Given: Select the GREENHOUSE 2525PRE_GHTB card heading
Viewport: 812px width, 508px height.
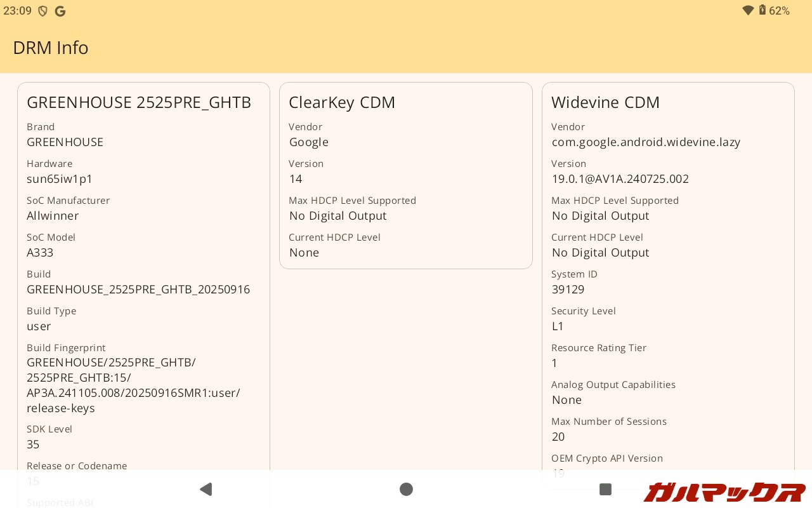Looking at the screenshot, I should (x=139, y=102).
